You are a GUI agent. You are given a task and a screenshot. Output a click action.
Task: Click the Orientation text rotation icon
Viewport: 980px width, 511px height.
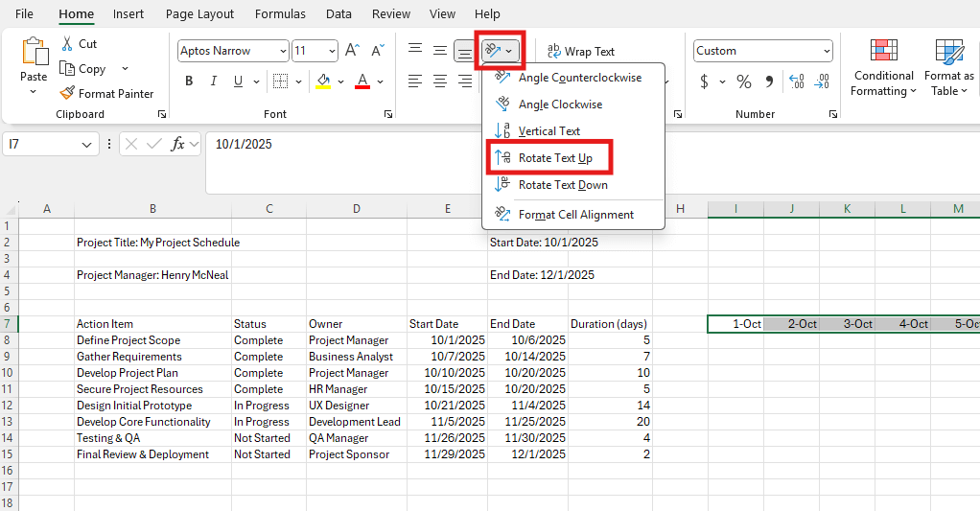point(494,51)
